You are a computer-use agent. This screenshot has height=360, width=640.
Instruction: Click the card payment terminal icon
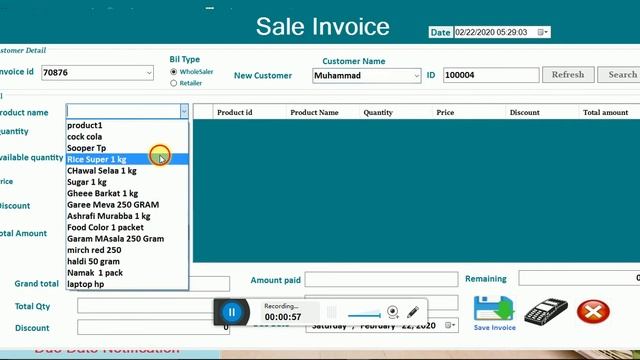[x=546, y=312]
